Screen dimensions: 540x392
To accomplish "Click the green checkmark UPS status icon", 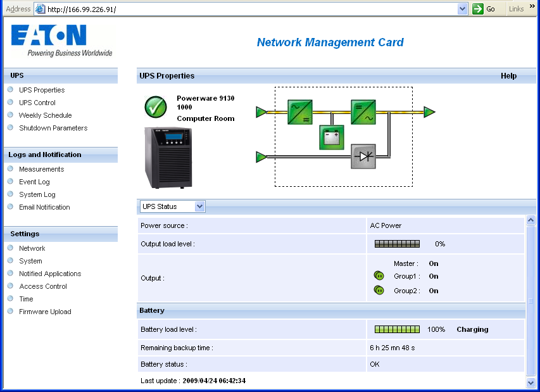I will (x=156, y=107).
